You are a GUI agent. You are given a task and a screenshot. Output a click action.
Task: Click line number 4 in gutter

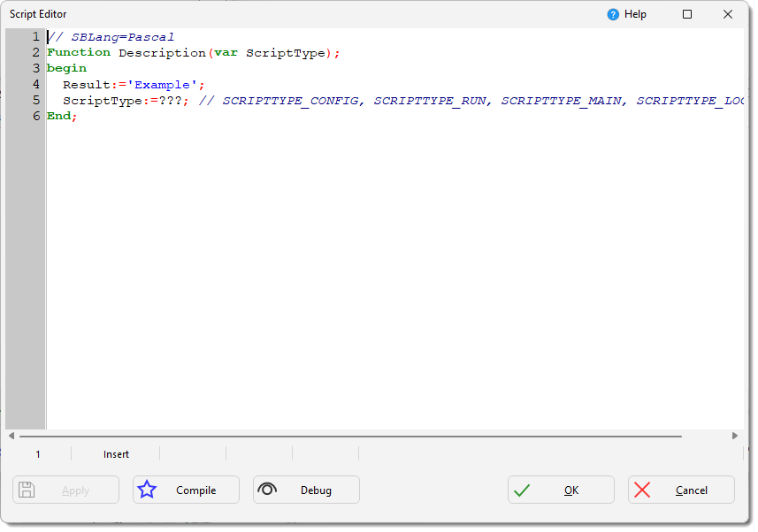point(35,84)
